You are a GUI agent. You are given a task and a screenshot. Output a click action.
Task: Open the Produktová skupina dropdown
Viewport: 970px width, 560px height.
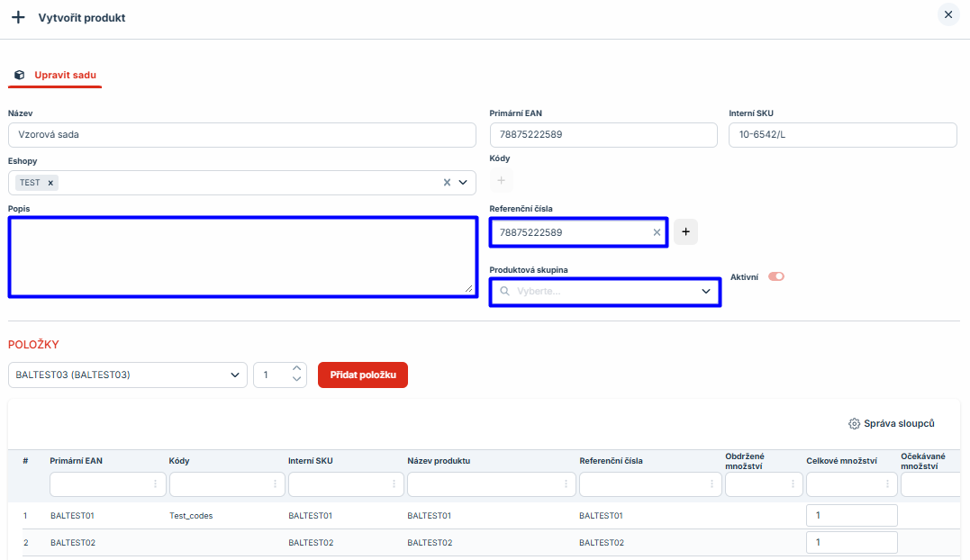click(x=706, y=292)
